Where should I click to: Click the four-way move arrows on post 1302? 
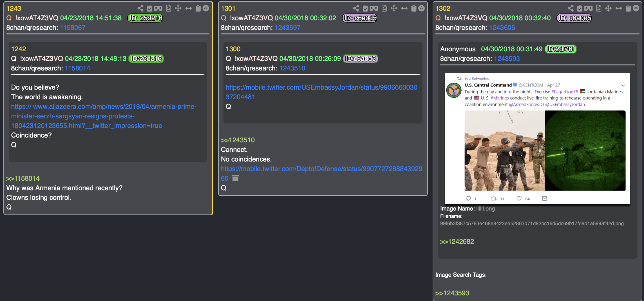pyautogui.click(x=608, y=8)
